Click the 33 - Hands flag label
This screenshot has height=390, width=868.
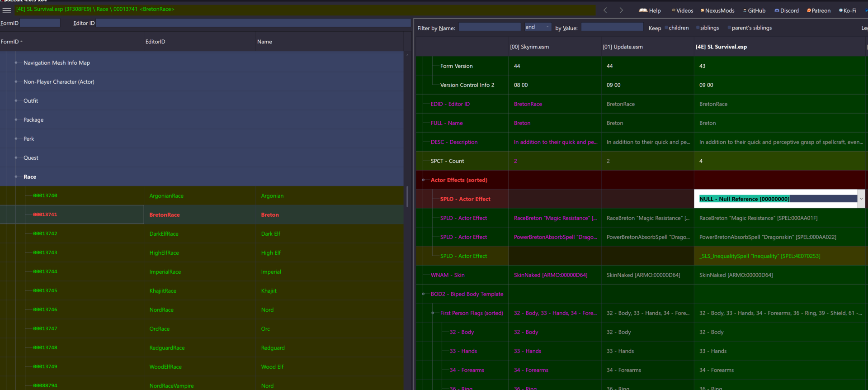coord(463,351)
